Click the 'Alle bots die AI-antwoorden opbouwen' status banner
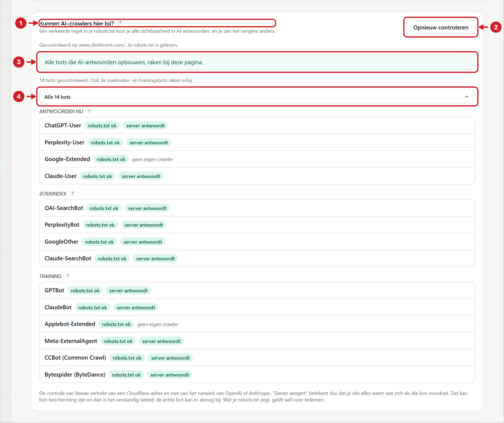 [257, 62]
